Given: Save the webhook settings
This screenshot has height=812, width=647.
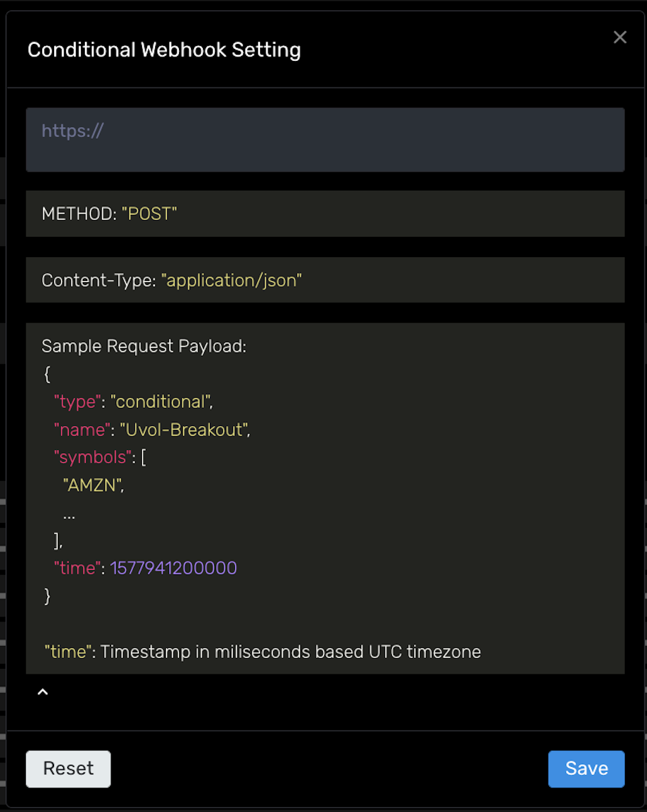Looking at the screenshot, I should 585,769.
